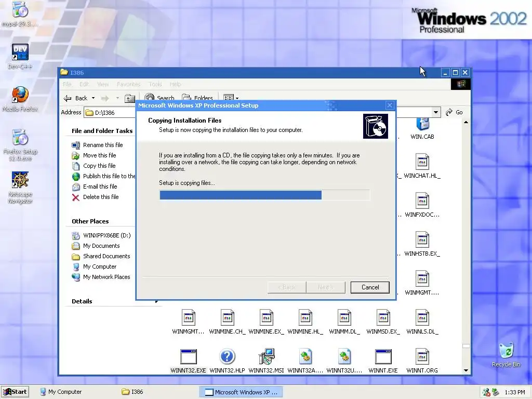Click Publish this file to the Web

(x=109, y=176)
